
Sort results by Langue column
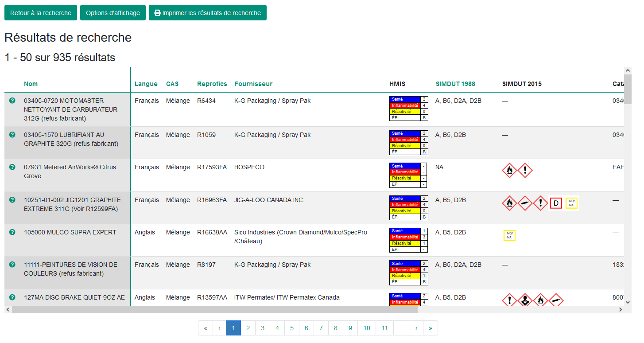(146, 84)
